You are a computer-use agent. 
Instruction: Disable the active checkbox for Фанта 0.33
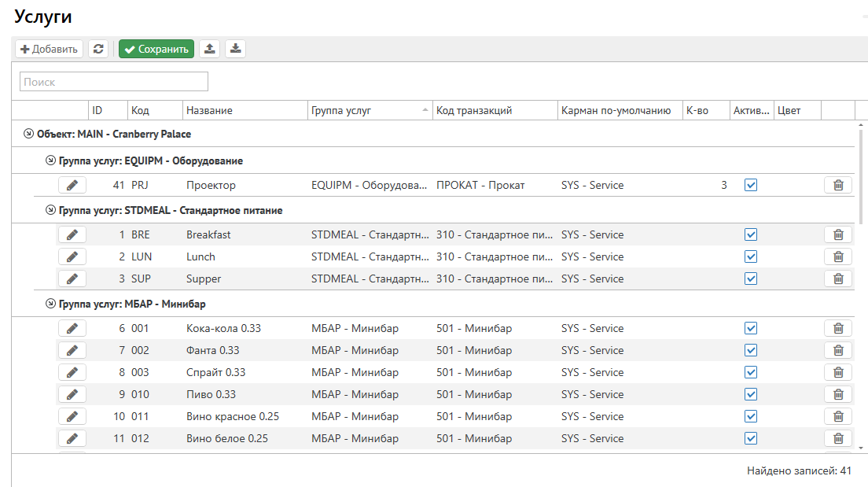click(x=751, y=350)
